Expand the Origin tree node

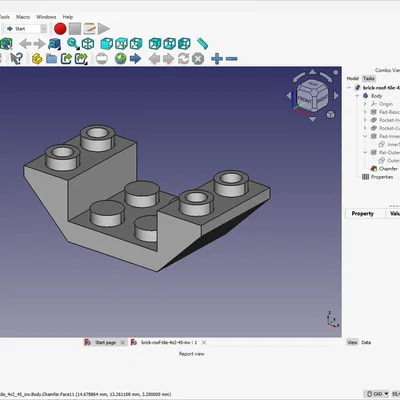tap(365, 104)
